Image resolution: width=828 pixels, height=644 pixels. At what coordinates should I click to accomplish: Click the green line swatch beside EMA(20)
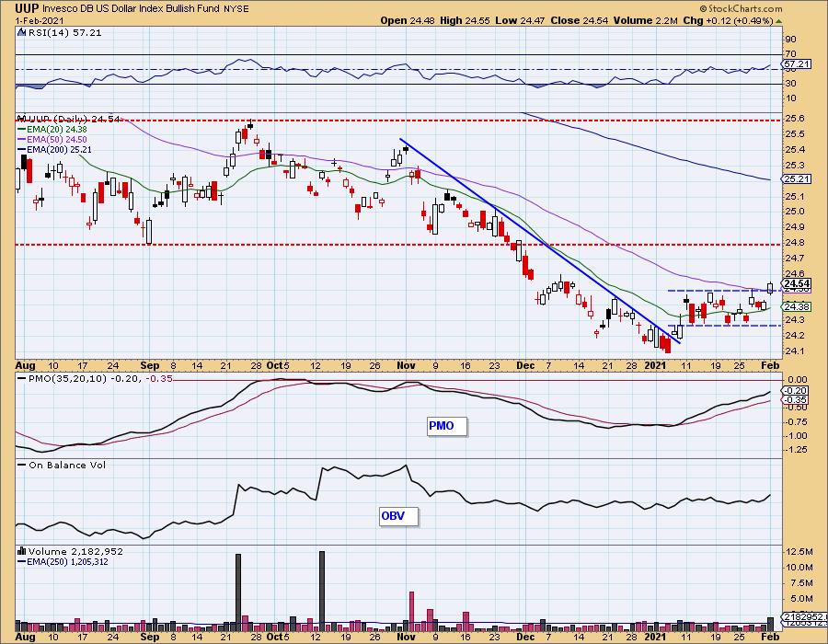(22, 130)
